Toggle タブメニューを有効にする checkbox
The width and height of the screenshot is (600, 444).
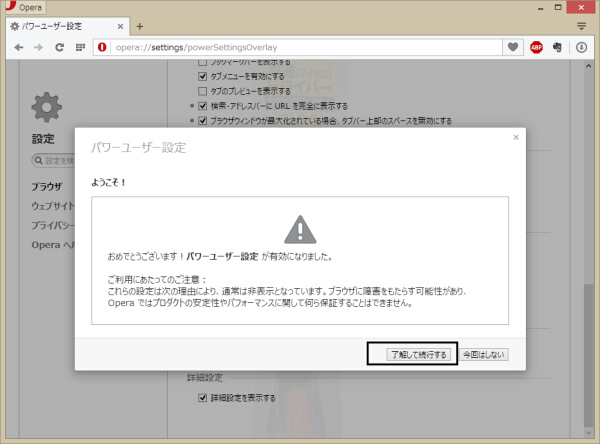coord(202,76)
